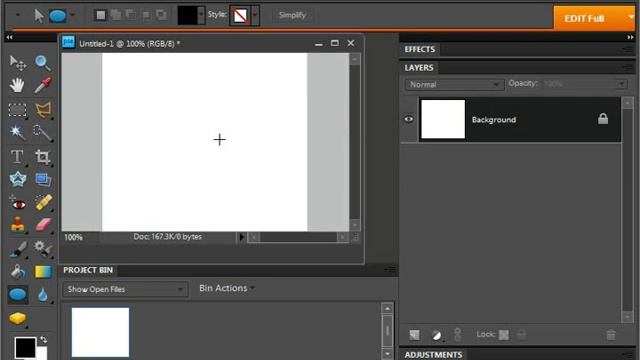This screenshot has height=360, width=640.
Task: Open the Layers panel flyout menu
Action: (627, 68)
